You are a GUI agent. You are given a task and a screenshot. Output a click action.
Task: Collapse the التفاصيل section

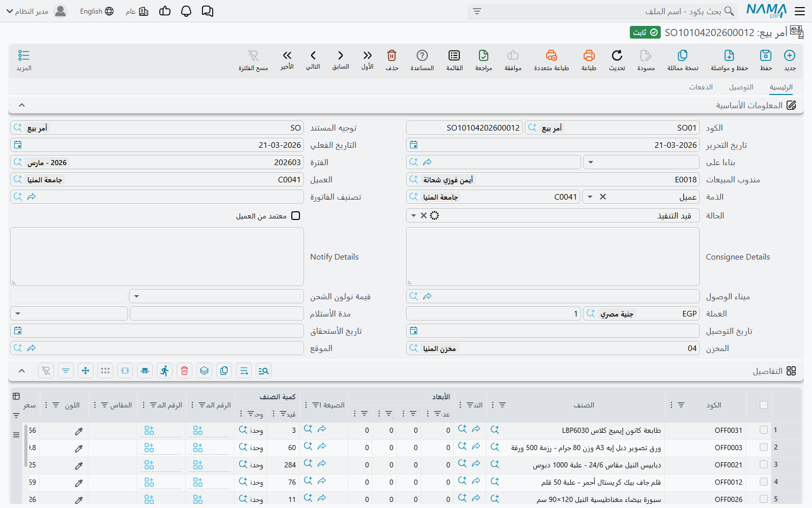[22, 371]
